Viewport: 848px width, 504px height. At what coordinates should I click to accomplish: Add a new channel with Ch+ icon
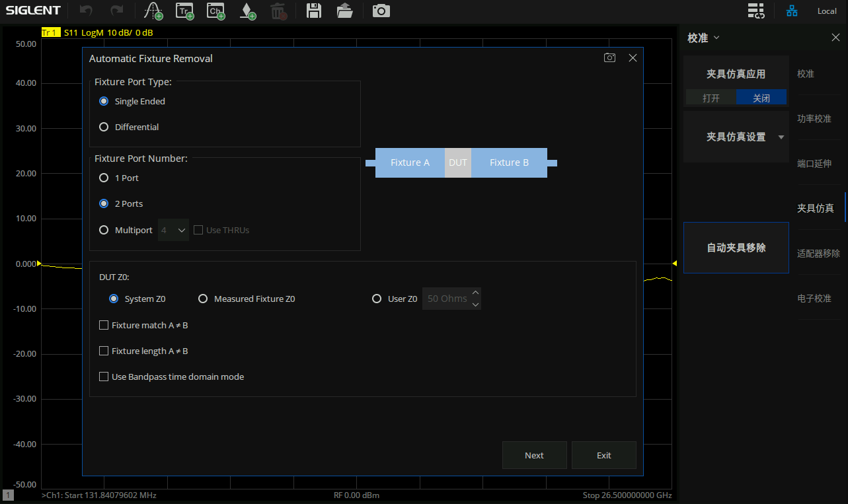[x=215, y=11]
